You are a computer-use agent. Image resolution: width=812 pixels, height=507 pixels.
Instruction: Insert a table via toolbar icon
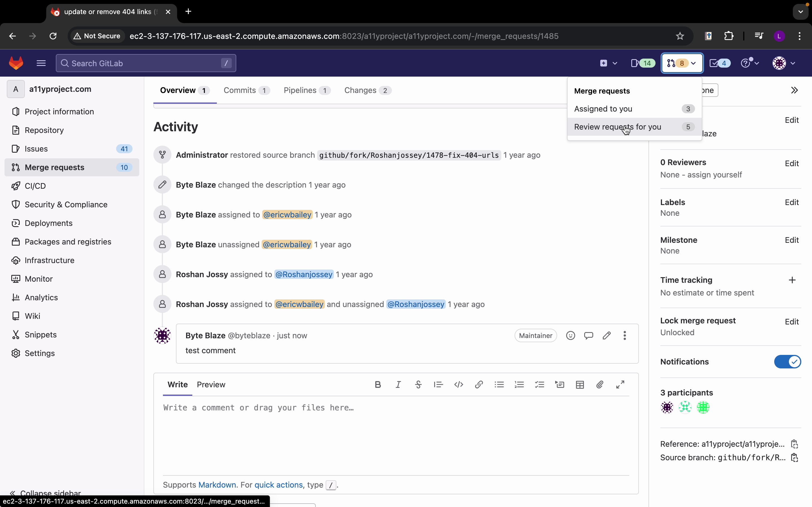coord(580,384)
